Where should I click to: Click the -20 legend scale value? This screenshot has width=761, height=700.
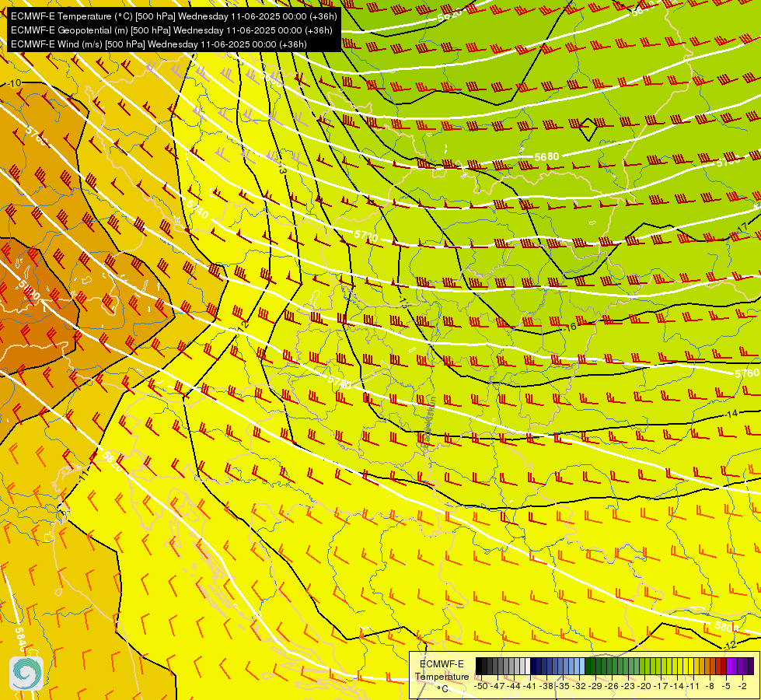644,686
